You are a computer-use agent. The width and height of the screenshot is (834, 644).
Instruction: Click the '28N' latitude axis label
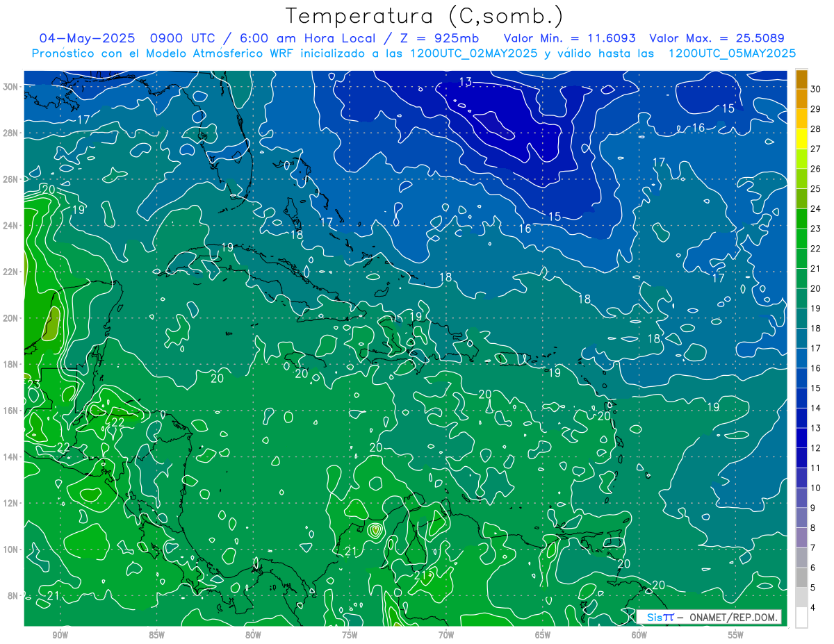pyautogui.click(x=11, y=133)
